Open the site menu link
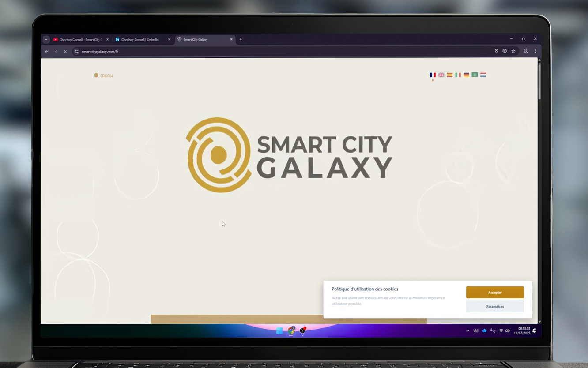 106,75
